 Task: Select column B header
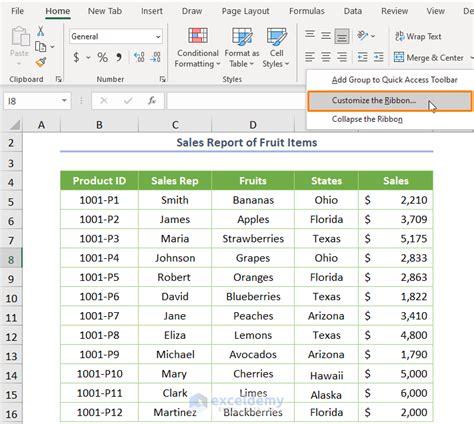pyautogui.click(x=99, y=125)
